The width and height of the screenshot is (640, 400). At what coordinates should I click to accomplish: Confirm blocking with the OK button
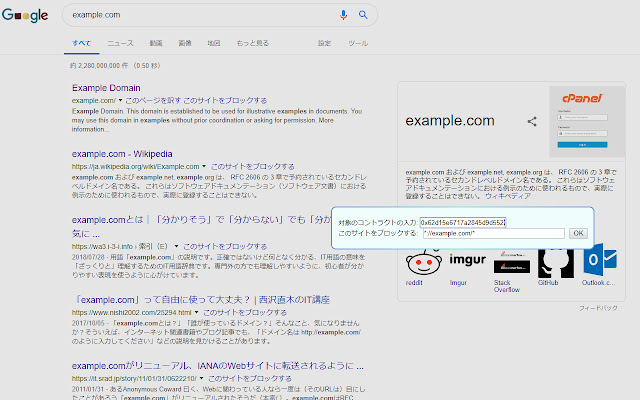578,233
